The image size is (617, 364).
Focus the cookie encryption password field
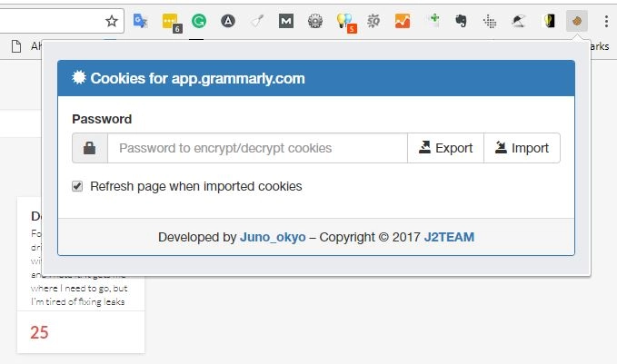click(x=258, y=148)
